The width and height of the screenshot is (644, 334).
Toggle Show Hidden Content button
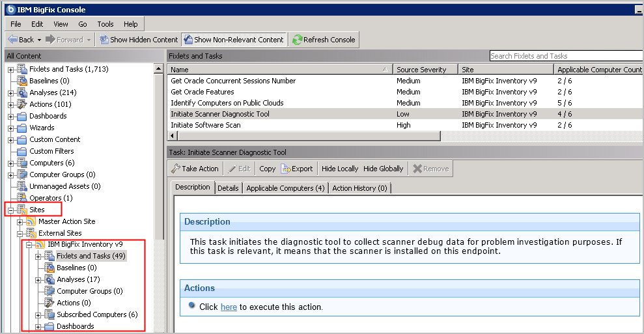point(137,40)
